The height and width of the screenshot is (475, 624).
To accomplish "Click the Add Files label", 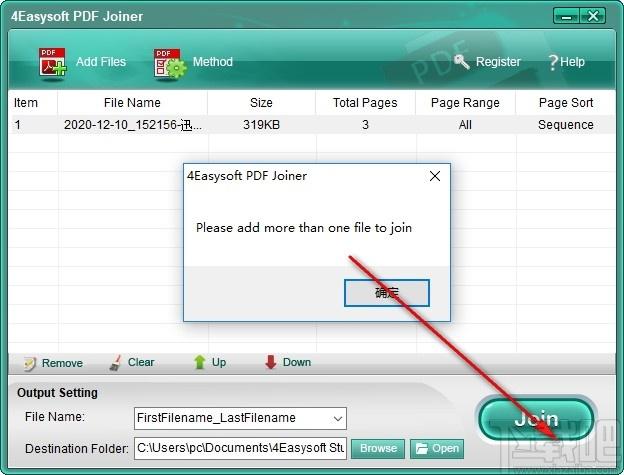I will [x=101, y=62].
